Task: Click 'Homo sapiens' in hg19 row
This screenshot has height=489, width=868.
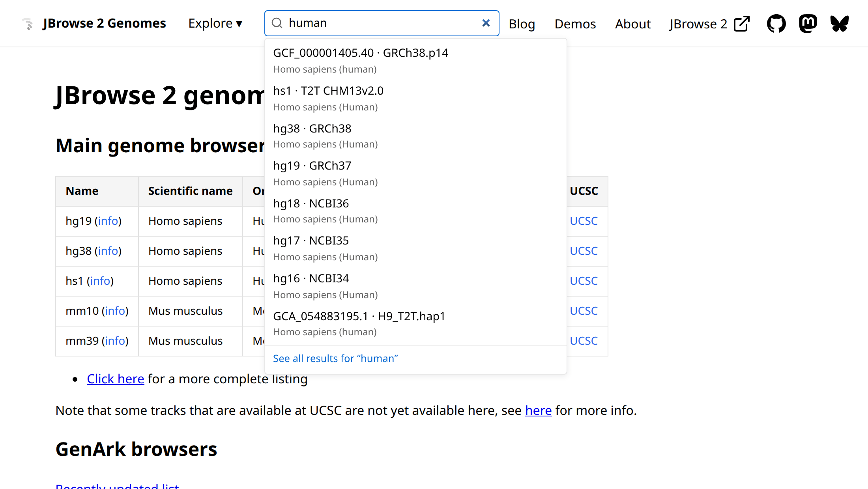Action: click(x=185, y=221)
